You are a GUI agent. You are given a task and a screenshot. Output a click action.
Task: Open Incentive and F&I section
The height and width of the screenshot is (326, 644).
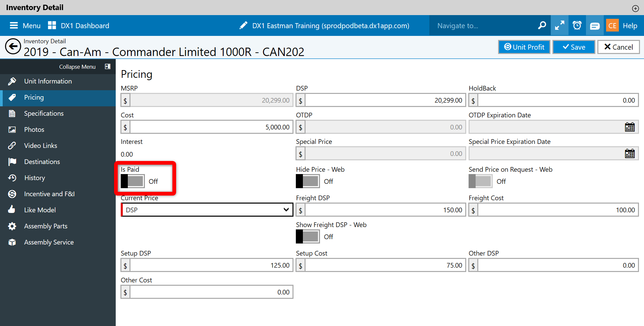58,194
